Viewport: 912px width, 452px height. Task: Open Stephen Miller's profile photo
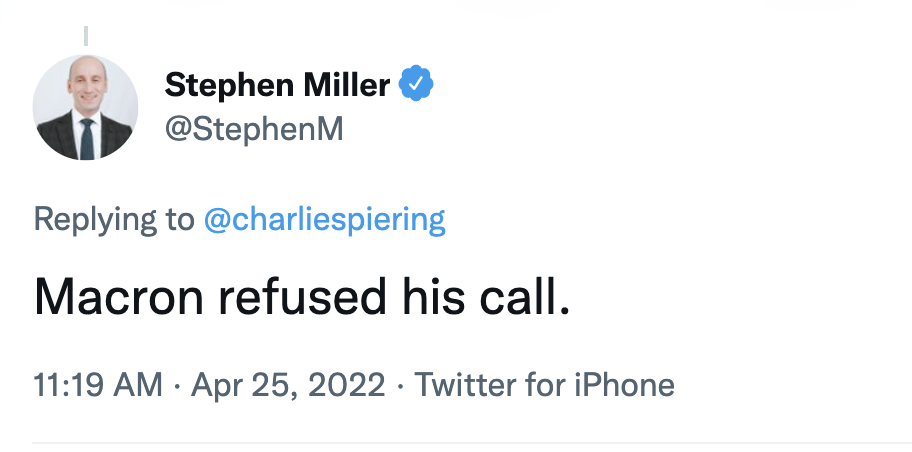[86, 107]
